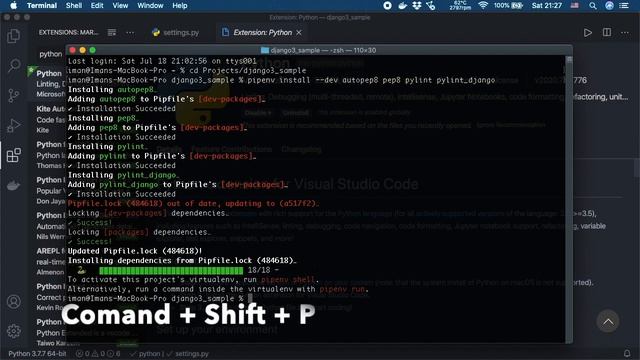
Task: Click the 'pipenv shell' text in terminal
Action: (288, 280)
